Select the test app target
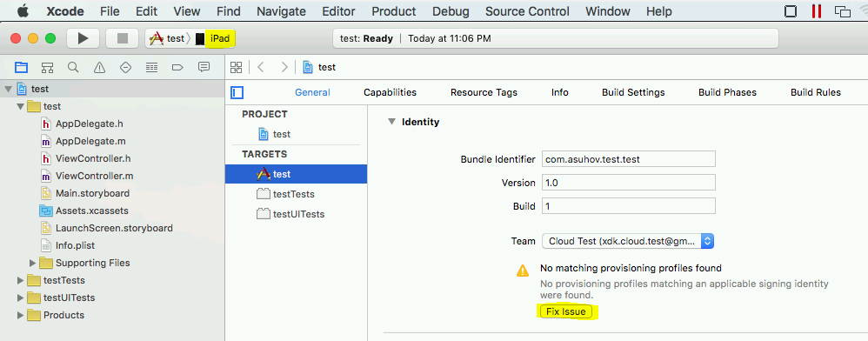 pos(297,174)
